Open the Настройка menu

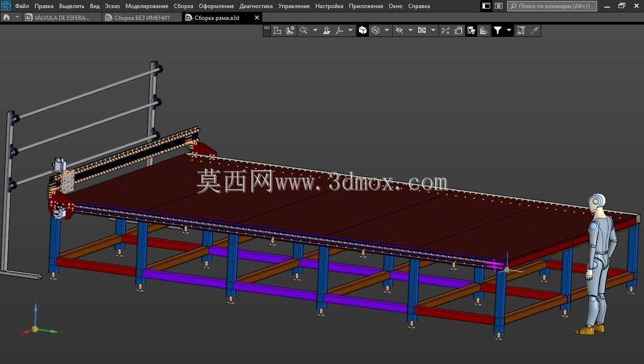329,6
